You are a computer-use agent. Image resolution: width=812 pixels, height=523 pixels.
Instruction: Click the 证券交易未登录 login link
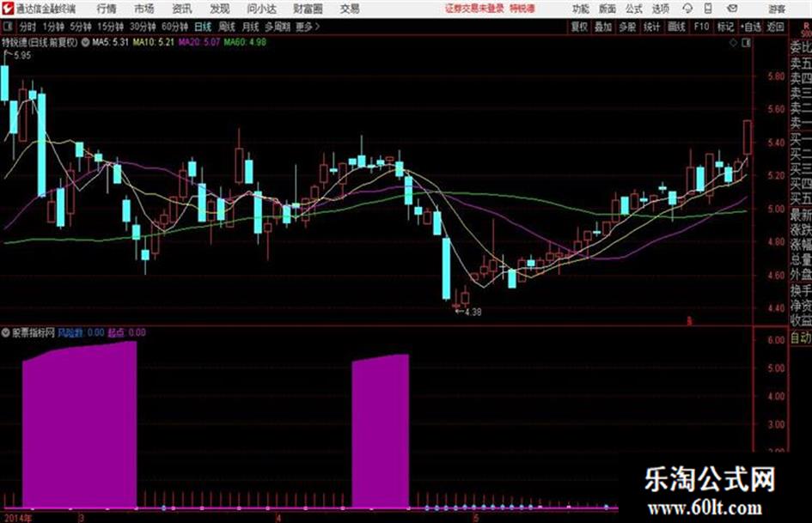coord(475,9)
